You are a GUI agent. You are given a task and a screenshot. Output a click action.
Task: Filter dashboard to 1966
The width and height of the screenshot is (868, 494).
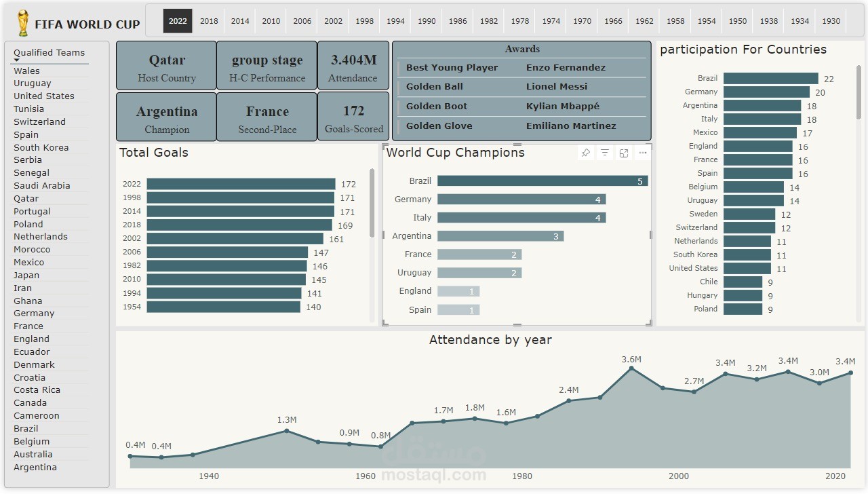pos(614,21)
